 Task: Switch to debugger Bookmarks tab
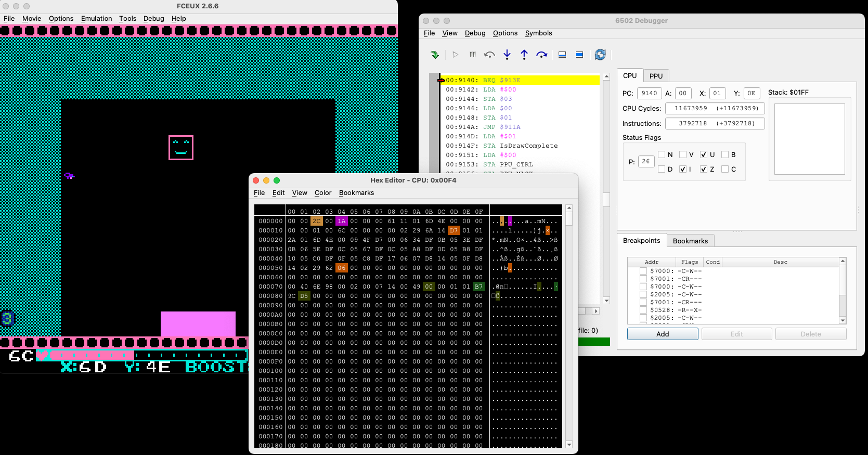pos(690,241)
